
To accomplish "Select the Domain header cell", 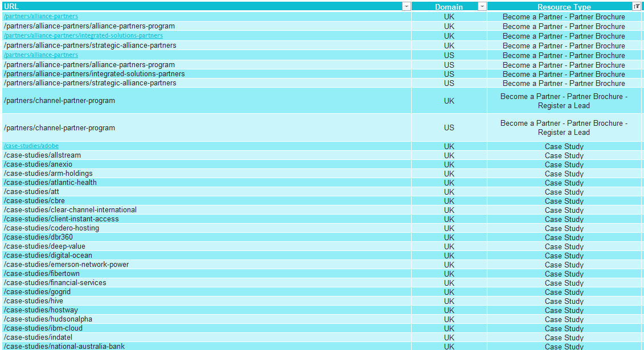I will [x=449, y=6].
